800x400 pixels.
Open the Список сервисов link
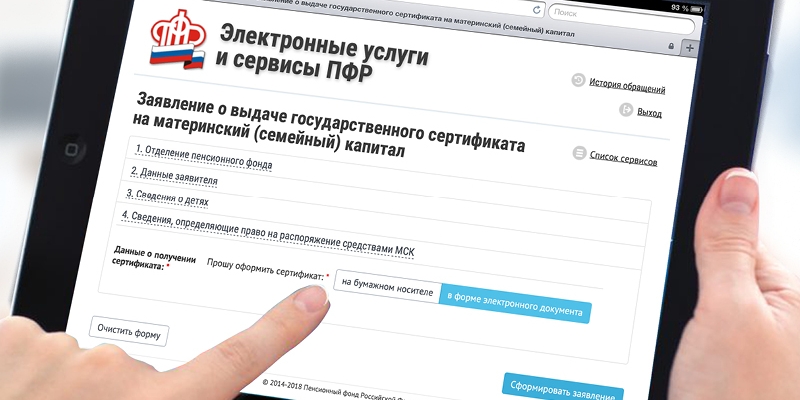(623, 158)
